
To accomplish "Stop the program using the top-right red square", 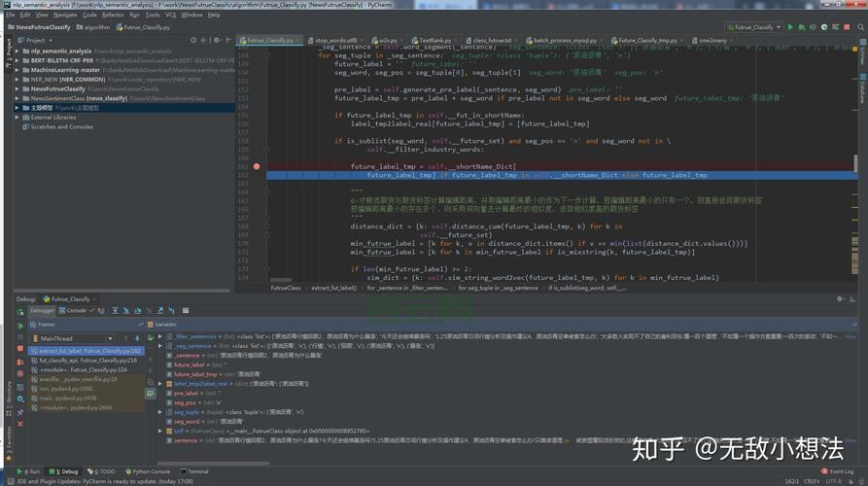I will pyautogui.click(x=847, y=27).
